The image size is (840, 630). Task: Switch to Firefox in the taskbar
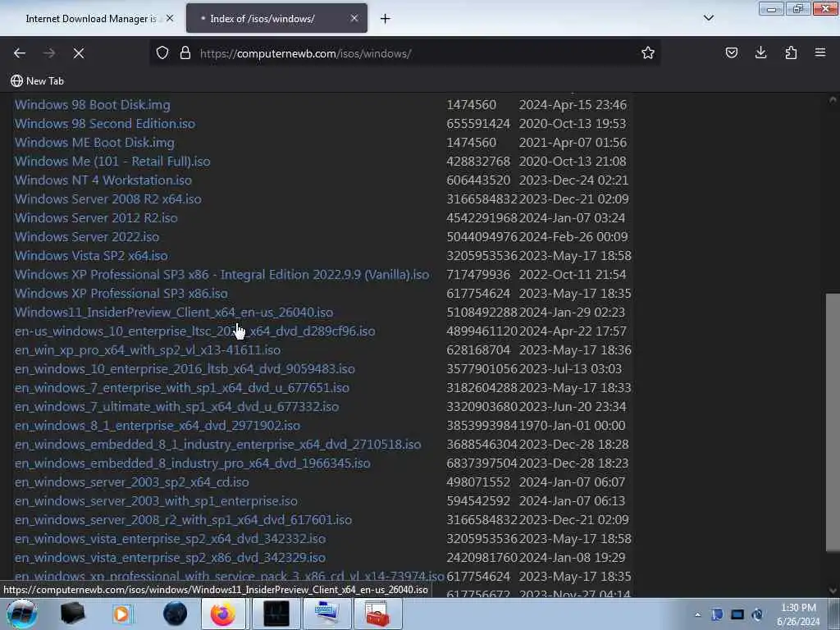coord(223,614)
